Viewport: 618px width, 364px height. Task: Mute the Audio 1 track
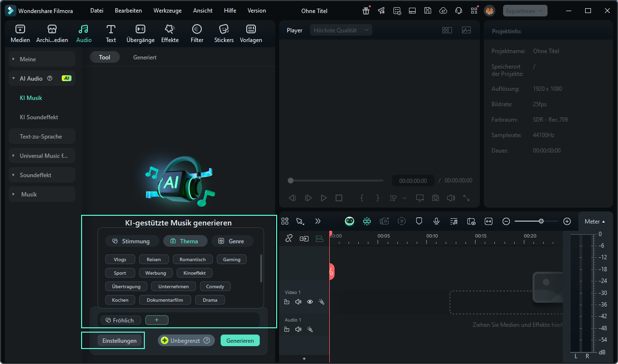tap(298, 329)
